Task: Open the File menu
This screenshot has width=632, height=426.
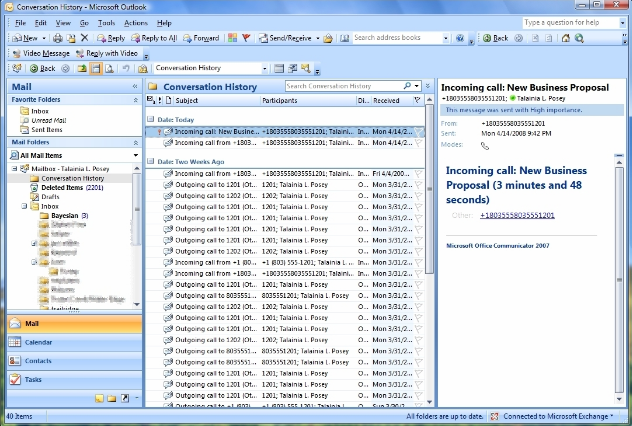Action: coord(20,23)
